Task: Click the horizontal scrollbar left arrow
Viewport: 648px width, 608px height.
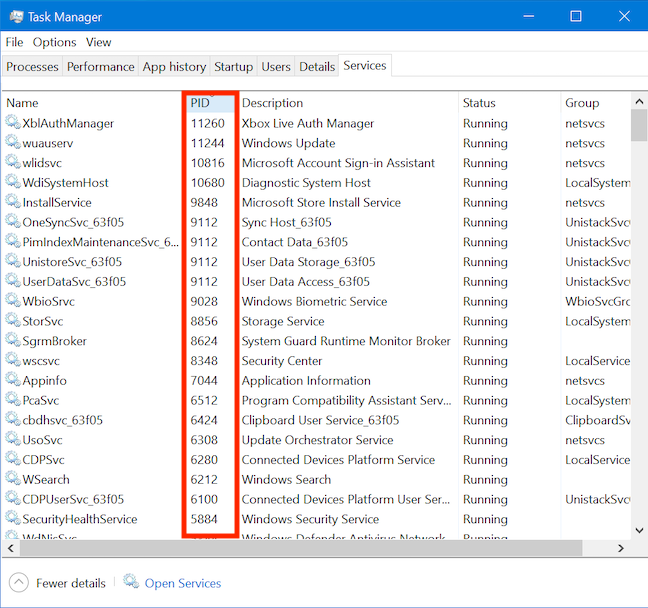Action: pos(11,548)
